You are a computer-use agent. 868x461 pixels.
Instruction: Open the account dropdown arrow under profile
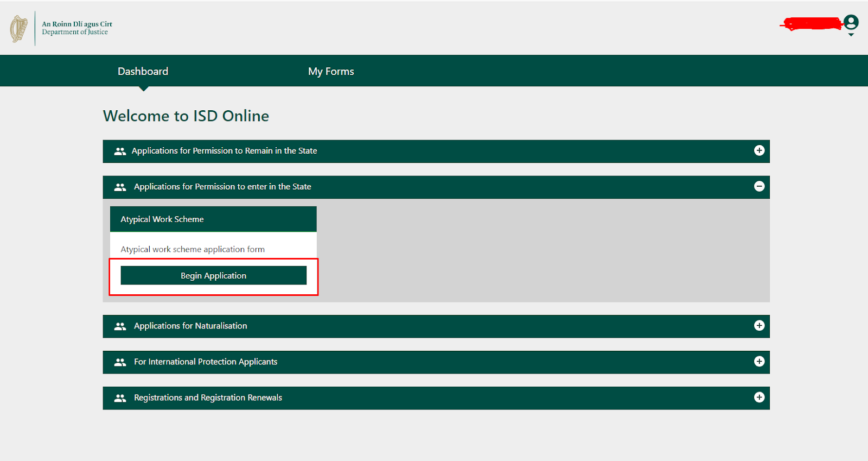(x=851, y=35)
